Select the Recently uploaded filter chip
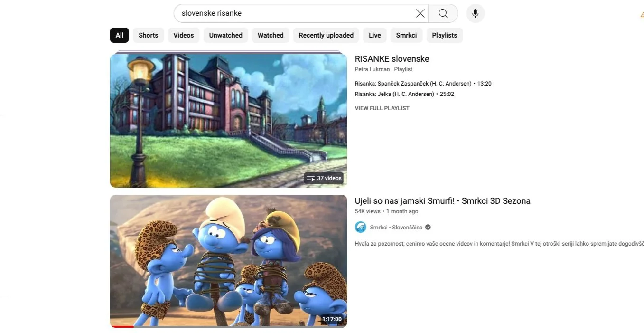Viewport: 644px width, 333px height. (326, 35)
